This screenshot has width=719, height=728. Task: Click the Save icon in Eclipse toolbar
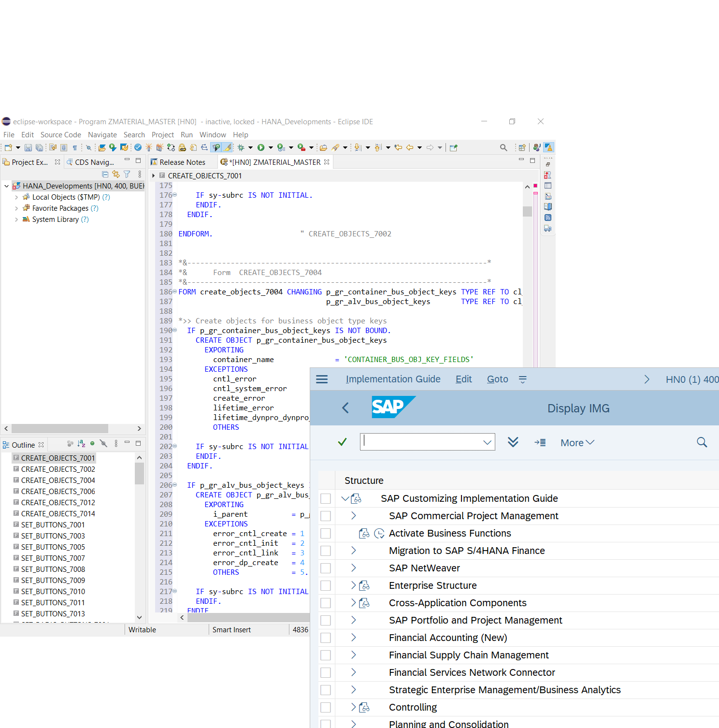[28, 147]
